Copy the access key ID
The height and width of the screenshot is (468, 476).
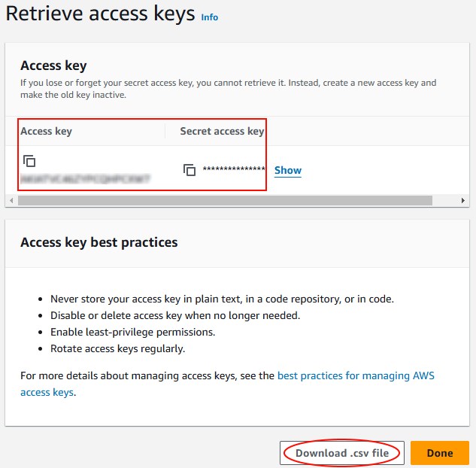pos(29,161)
